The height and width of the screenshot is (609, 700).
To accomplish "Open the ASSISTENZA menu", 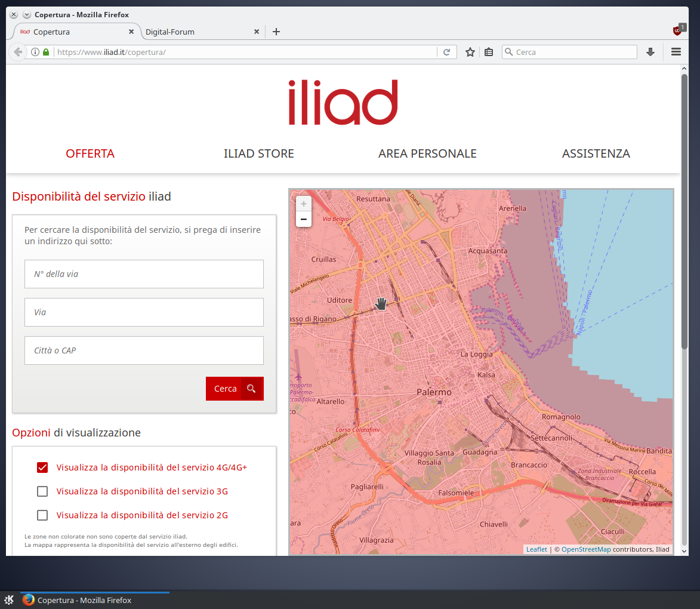I will tap(596, 153).
